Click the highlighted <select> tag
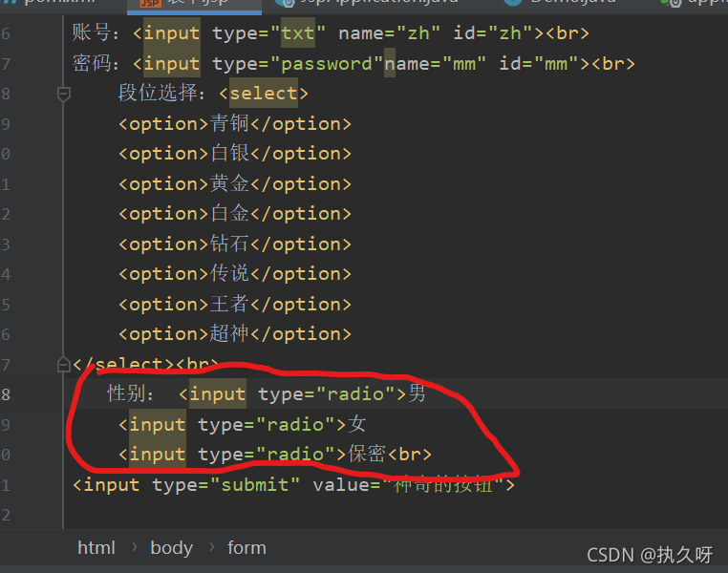 [264, 94]
